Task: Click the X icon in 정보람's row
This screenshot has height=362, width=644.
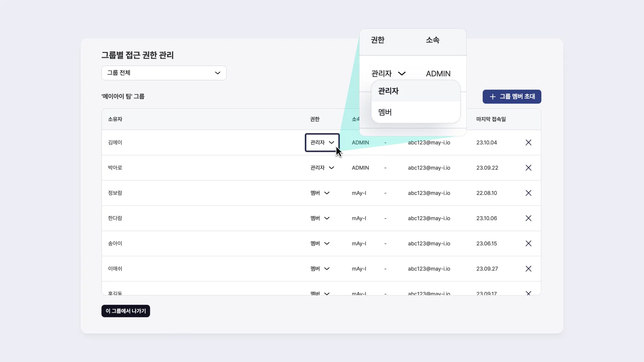Action: [x=528, y=193]
